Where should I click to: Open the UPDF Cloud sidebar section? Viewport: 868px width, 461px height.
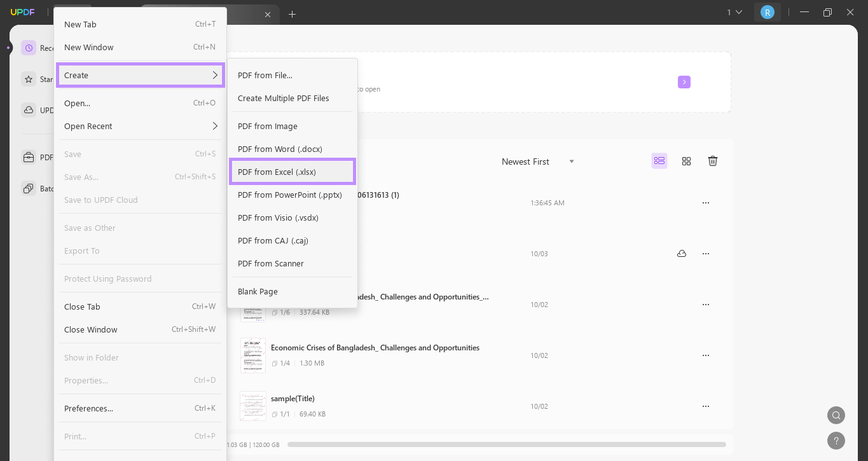(29, 110)
